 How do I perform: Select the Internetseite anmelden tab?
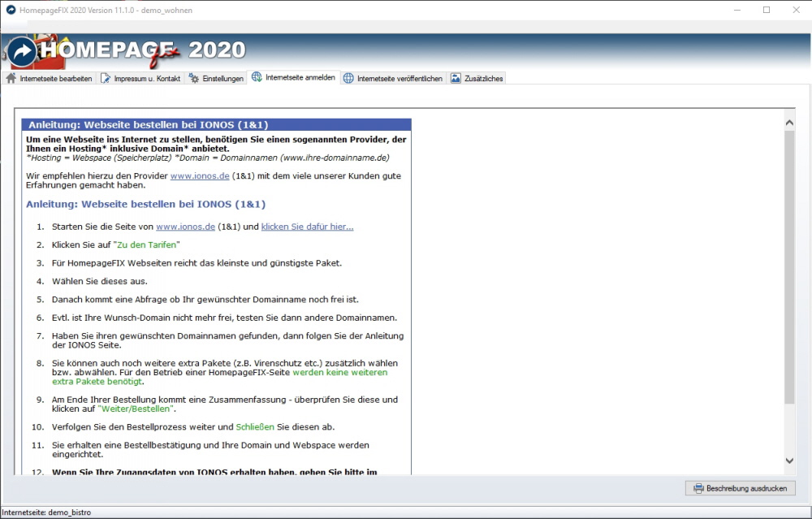click(x=293, y=77)
